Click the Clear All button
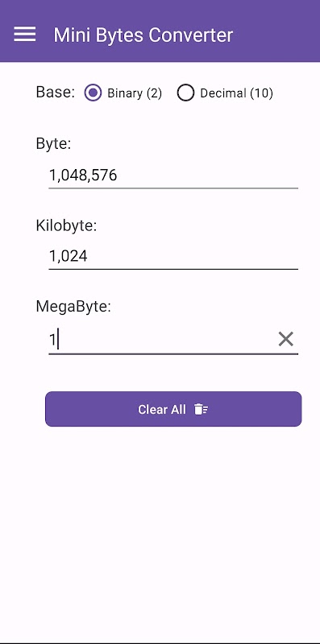Image resolution: width=320 pixels, height=644 pixels. (173, 409)
